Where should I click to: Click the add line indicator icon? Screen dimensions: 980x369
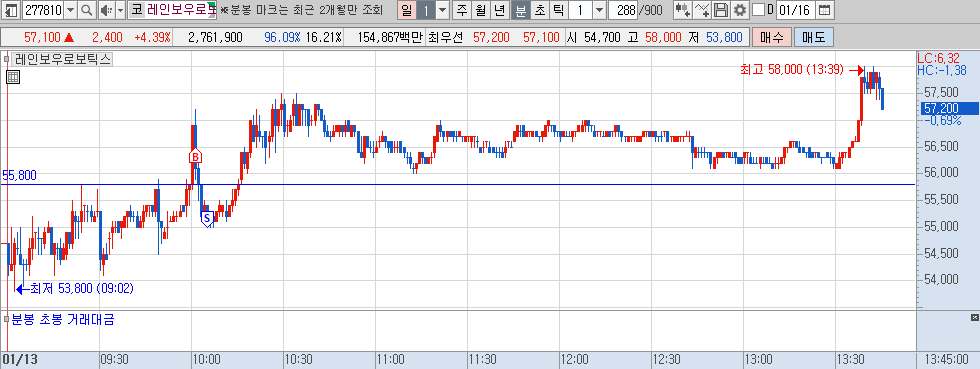pos(702,10)
